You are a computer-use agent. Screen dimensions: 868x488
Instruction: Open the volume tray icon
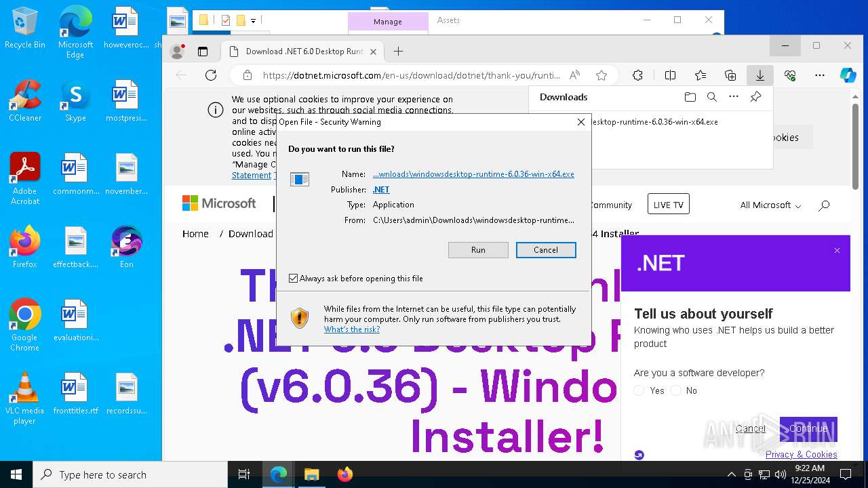[780, 474]
